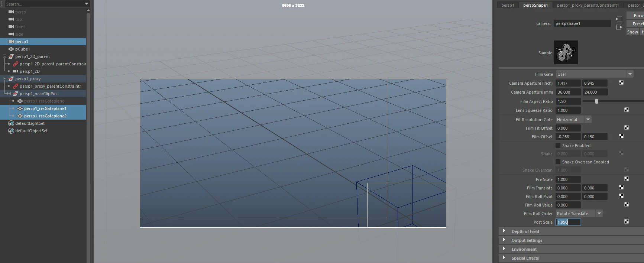This screenshot has height=263, width=644.
Task: Click the Film Aspect Ratio value field
Action: click(x=568, y=101)
